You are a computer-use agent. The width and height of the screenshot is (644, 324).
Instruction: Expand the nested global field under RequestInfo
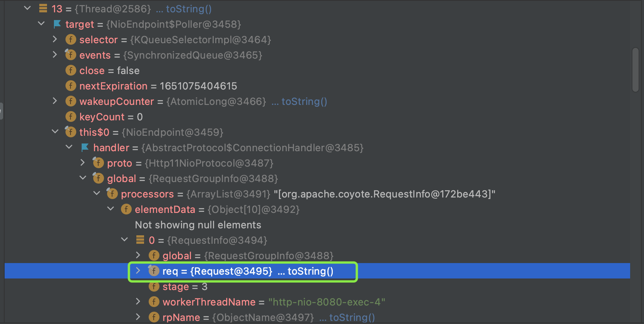(138, 255)
